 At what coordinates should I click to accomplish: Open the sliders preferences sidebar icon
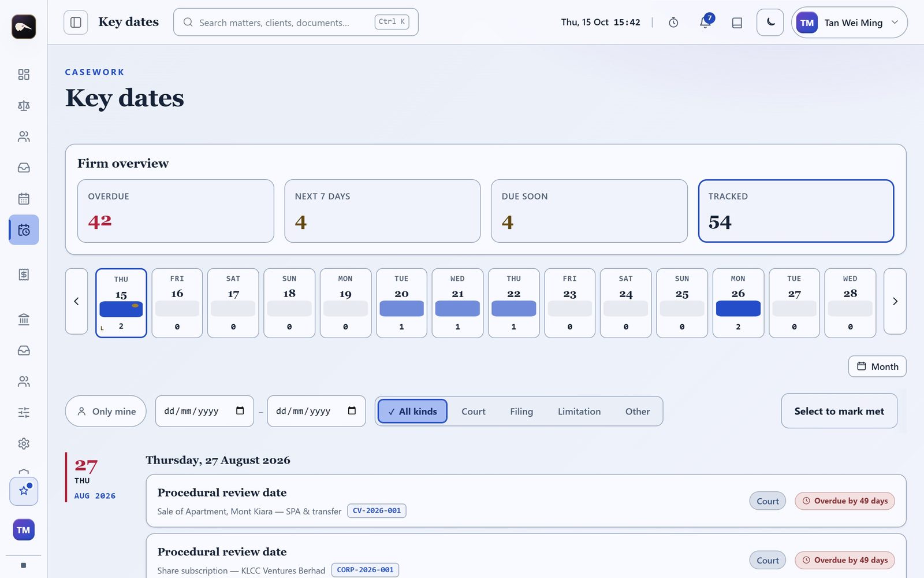(x=24, y=413)
